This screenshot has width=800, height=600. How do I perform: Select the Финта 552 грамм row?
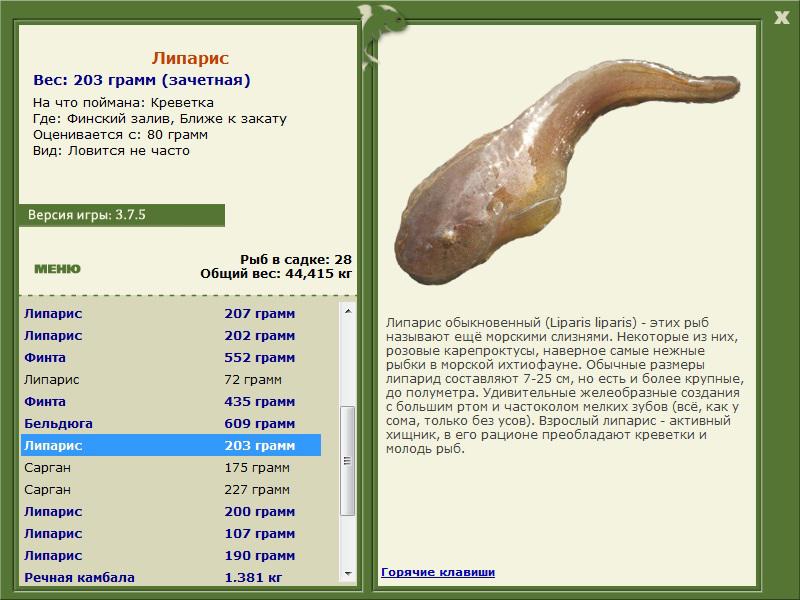[171, 358]
